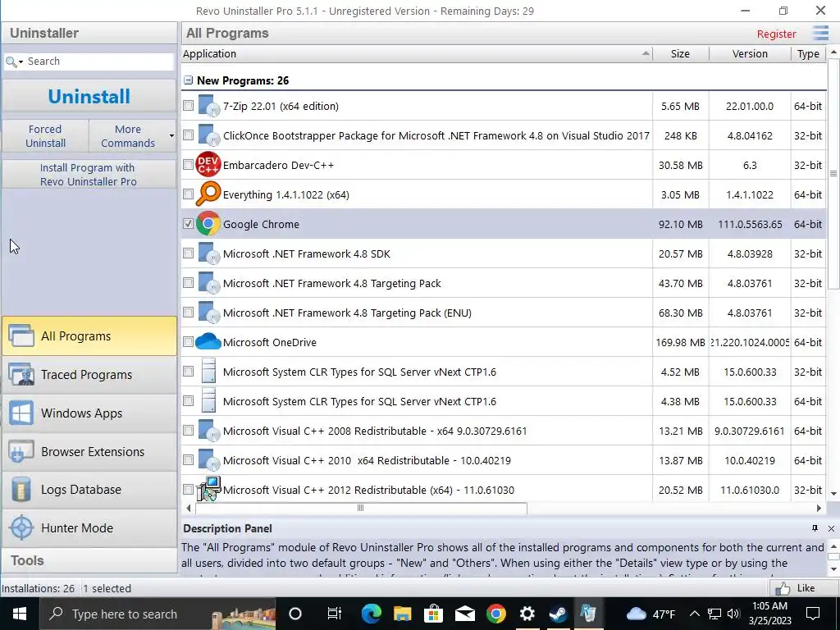Viewport: 840px width, 630px height.
Task: Click the Google Chrome icon in the program list
Action: [x=208, y=224]
